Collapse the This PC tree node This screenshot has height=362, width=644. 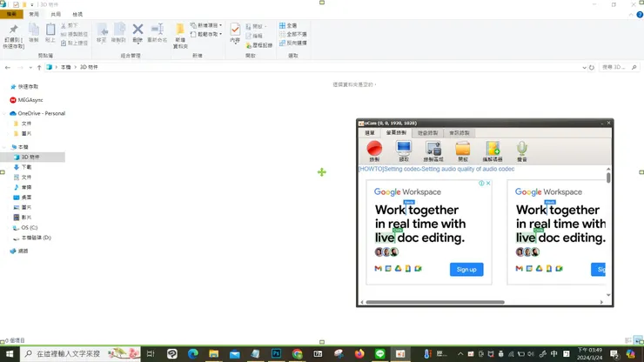pyautogui.click(x=4, y=147)
